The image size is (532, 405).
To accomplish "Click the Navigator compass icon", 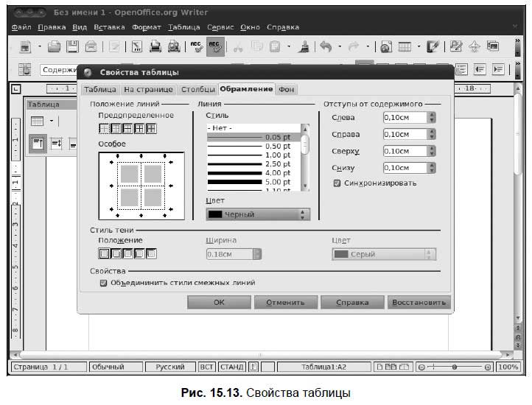I will tap(475, 47).
